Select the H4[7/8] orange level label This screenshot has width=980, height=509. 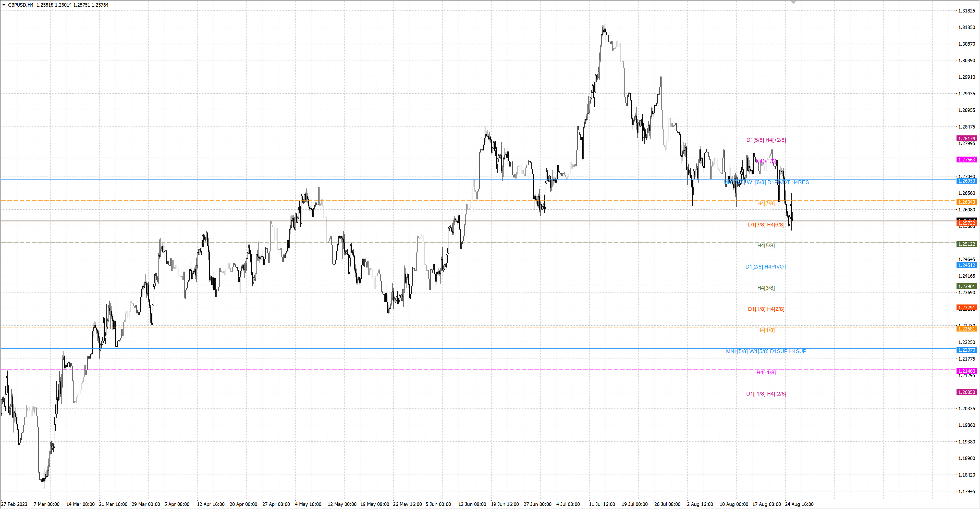tap(766, 203)
